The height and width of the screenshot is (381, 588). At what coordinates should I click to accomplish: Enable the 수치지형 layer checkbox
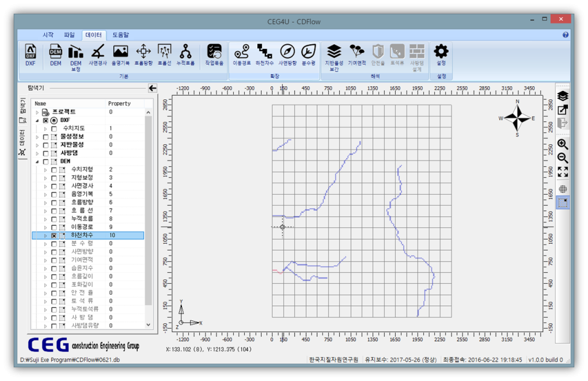pos(54,170)
